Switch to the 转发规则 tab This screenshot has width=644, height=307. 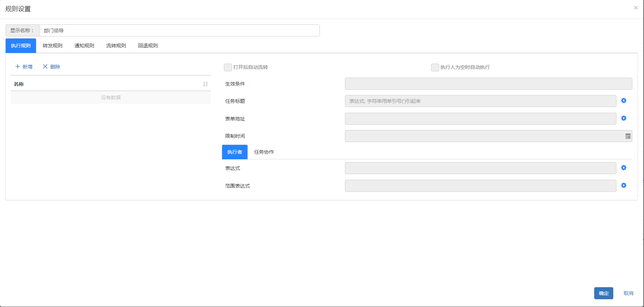pos(53,46)
